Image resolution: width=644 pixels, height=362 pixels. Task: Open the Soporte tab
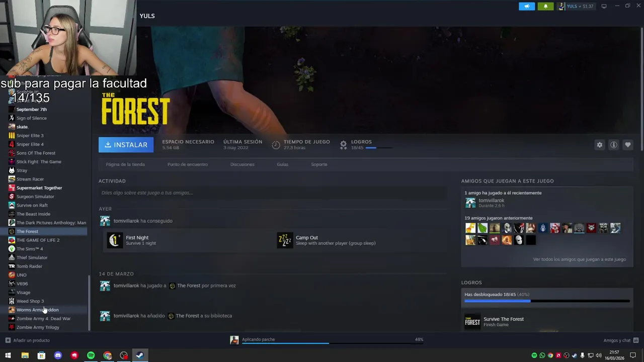click(319, 164)
